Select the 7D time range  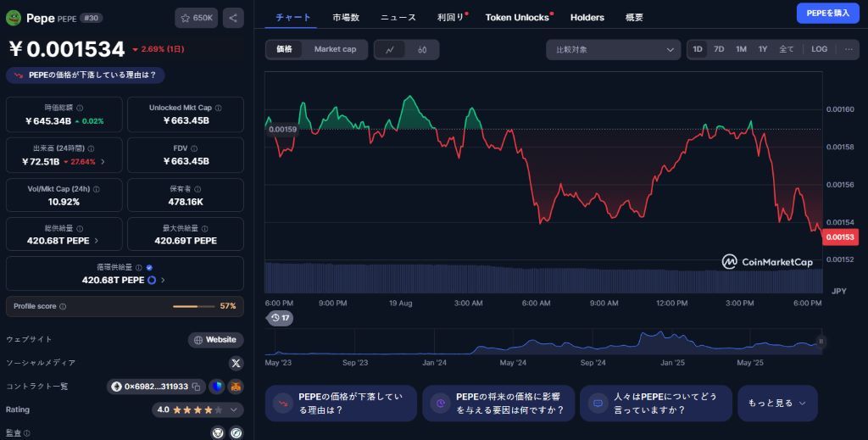click(719, 49)
